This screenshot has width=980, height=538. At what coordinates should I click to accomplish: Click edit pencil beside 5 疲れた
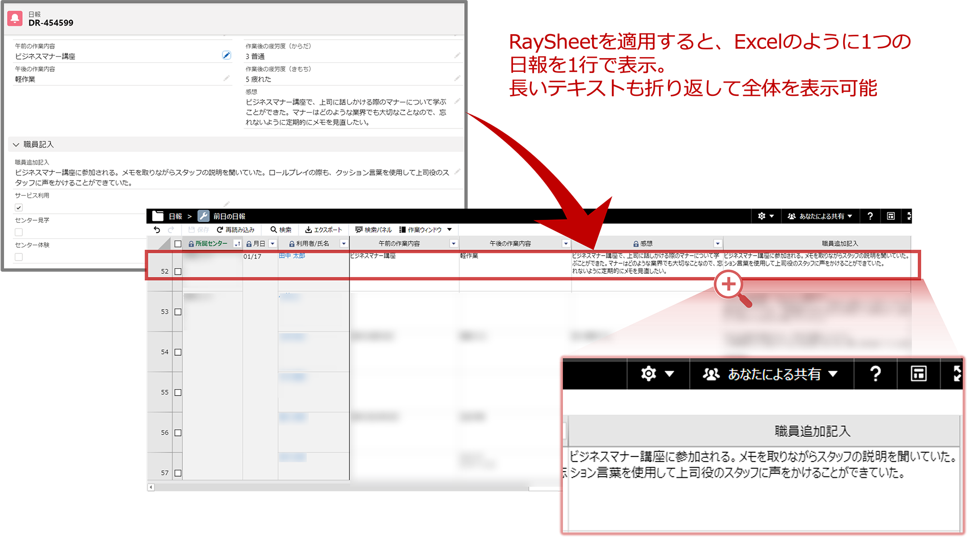457,78
